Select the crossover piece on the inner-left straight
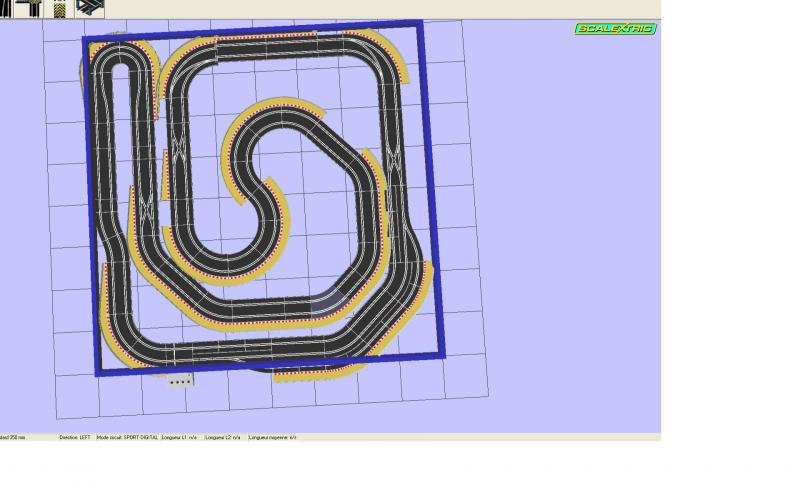The image size is (800, 500). tap(180, 150)
